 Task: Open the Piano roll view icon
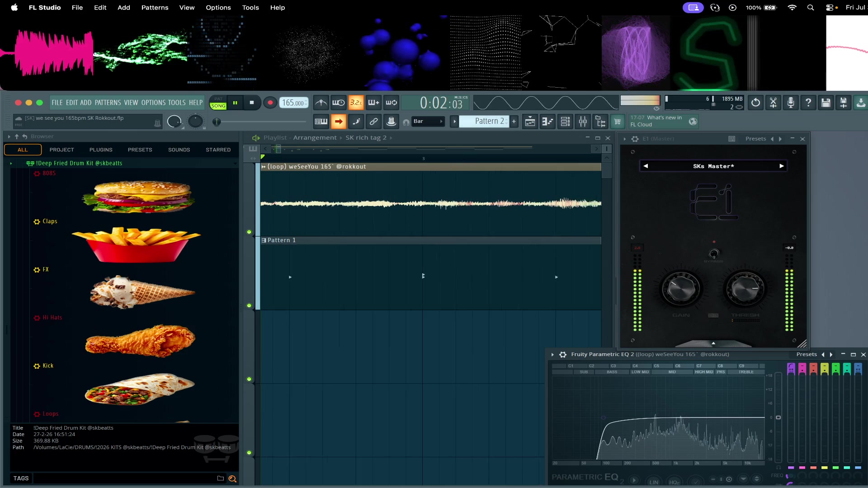click(x=547, y=121)
